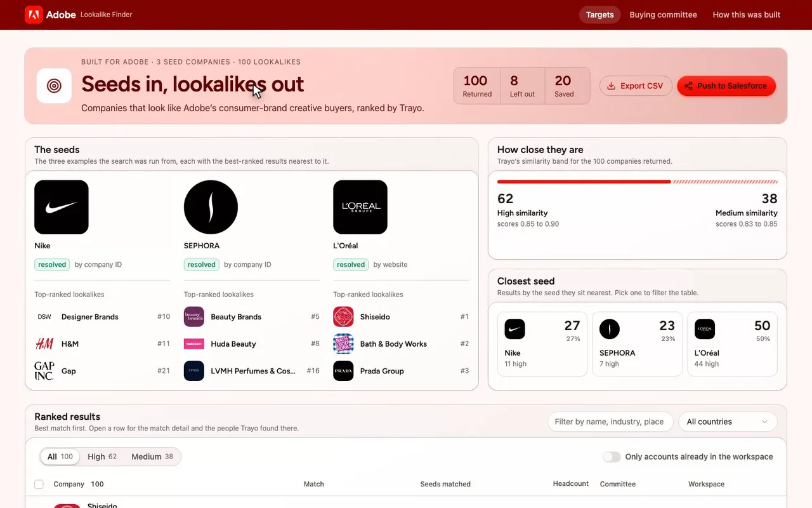Click the H&M logo icon
Image resolution: width=812 pixels, height=508 pixels.
44,344
